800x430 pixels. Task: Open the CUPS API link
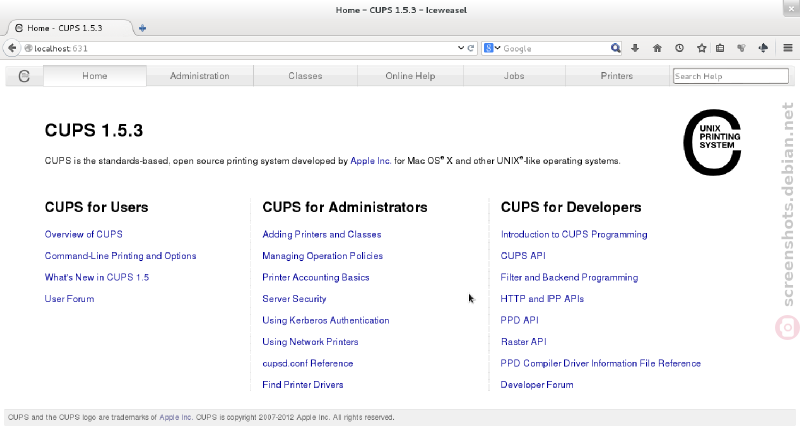(x=523, y=256)
